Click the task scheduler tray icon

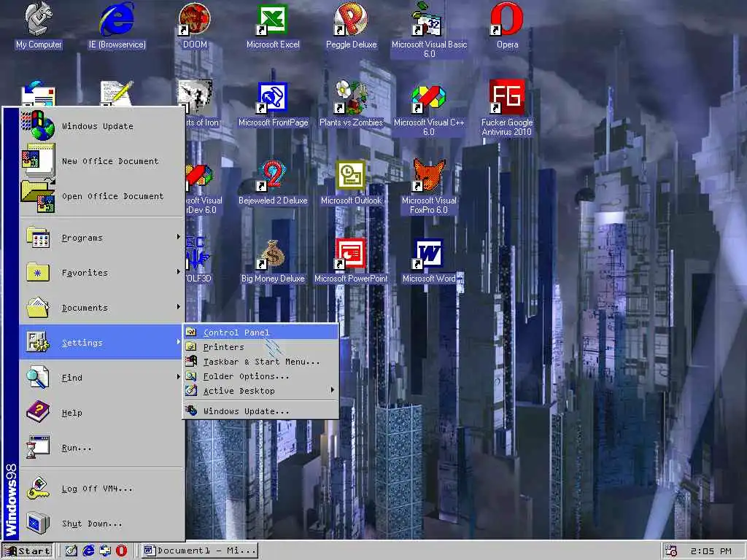tap(671, 551)
